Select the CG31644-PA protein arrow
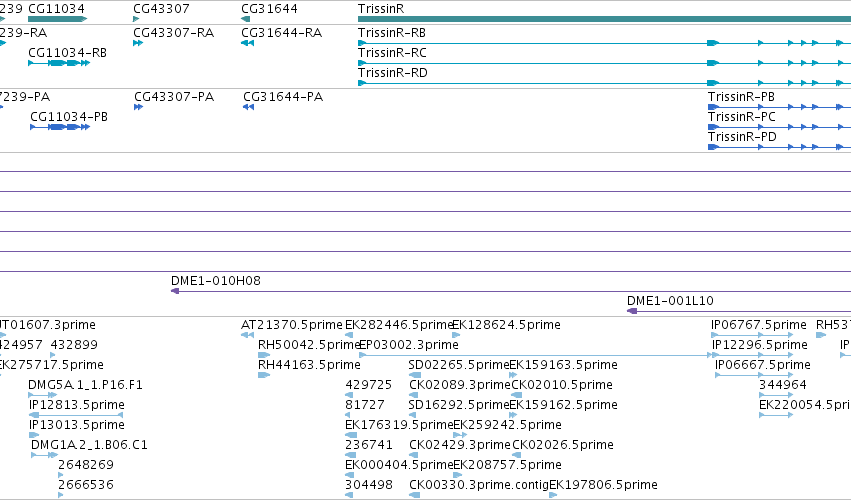Image resolution: width=851 pixels, height=500 pixels. pos(249,107)
